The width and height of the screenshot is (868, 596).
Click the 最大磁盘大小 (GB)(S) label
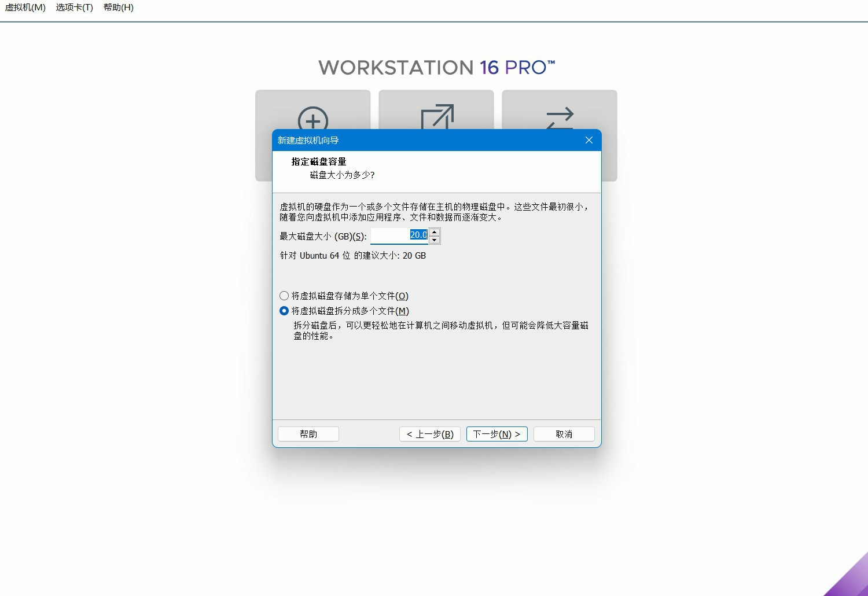point(323,236)
